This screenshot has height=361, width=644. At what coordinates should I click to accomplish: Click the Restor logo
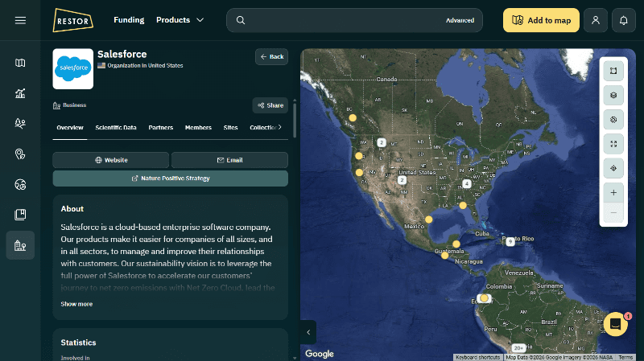pos(72,20)
